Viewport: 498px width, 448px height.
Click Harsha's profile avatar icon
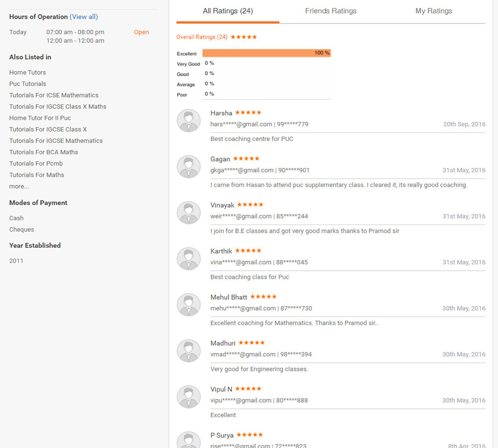(189, 120)
